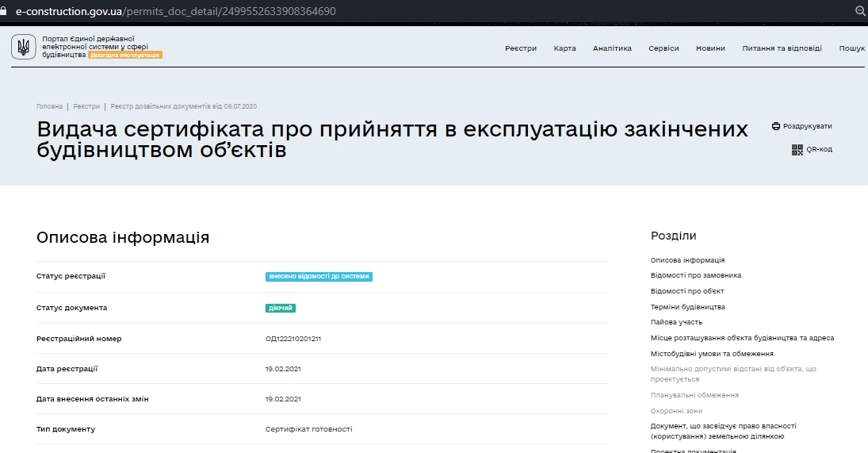The image size is (868, 453).
Task: Open the QR-код icon
Action: (797, 149)
